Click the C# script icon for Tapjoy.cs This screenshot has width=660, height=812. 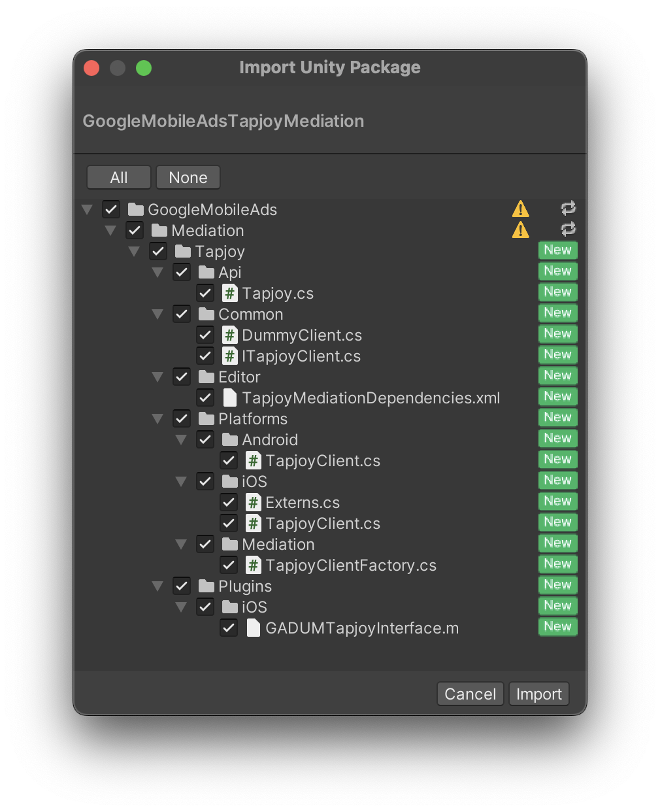[230, 293]
